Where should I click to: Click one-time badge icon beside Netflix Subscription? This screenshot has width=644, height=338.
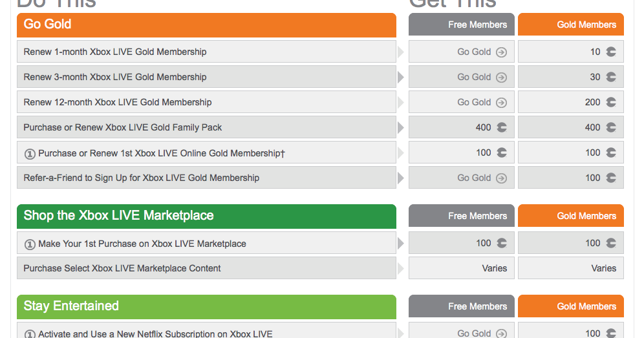pos(29,334)
